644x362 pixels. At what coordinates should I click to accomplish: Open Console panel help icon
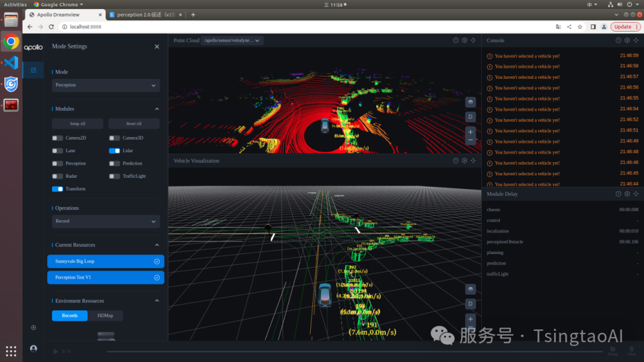[x=618, y=41]
